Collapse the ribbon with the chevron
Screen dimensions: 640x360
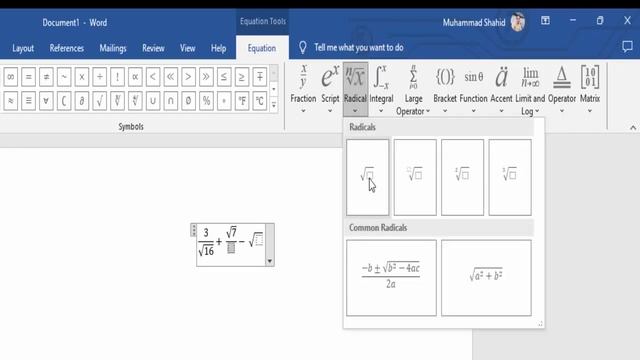pyautogui.click(x=633, y=128)
